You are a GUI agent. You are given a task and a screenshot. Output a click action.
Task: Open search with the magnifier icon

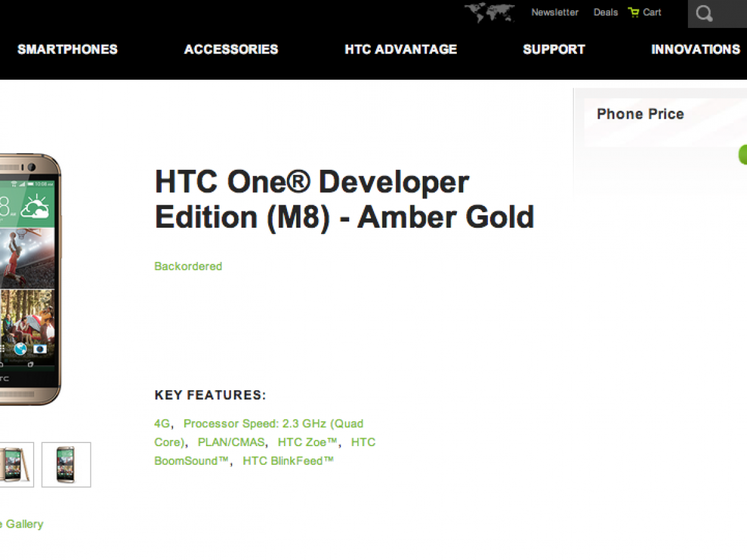705,14
